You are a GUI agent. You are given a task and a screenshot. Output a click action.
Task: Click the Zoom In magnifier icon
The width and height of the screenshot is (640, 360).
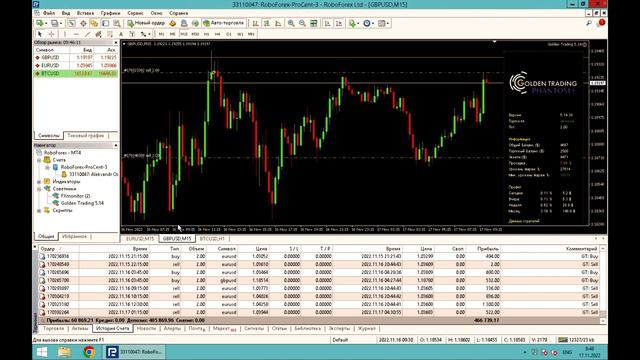tap(291, 23)
